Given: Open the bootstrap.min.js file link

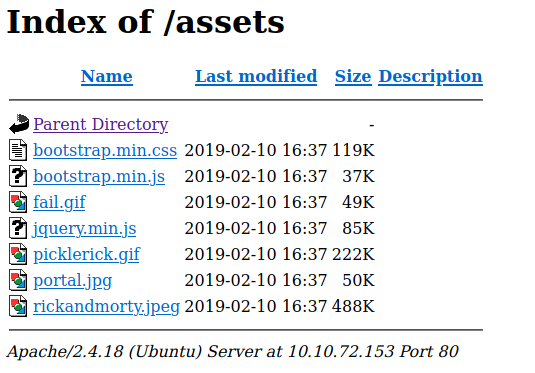Looking at the screenshot, I should pos(99,176).
